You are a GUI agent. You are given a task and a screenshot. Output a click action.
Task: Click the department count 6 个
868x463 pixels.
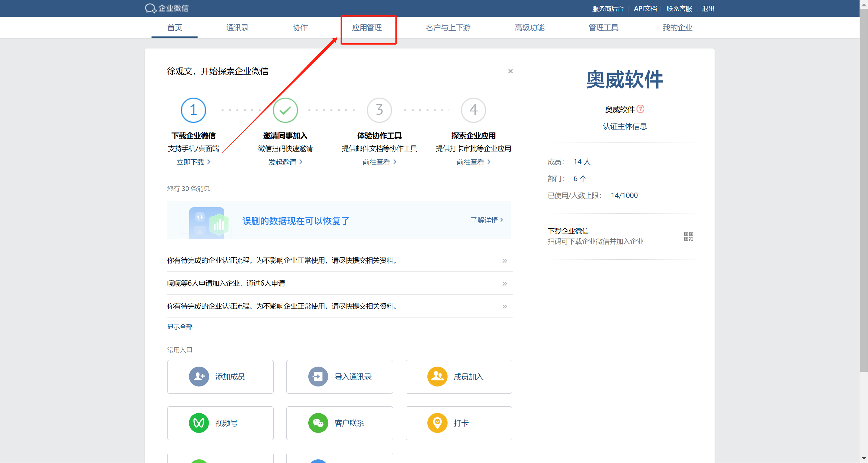580,178
